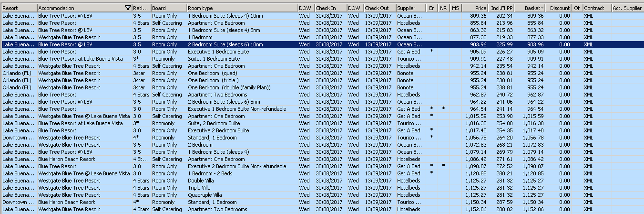Click the Bonotel supplier in One Bedroom (triple) row
This screenshot has height=214, width=644.
(411, 80)
